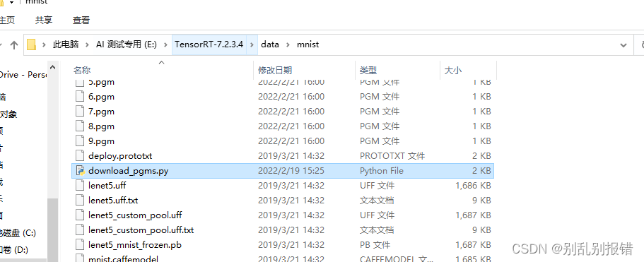
Task: Sort by 大小 column header
Action: [452, 70]
